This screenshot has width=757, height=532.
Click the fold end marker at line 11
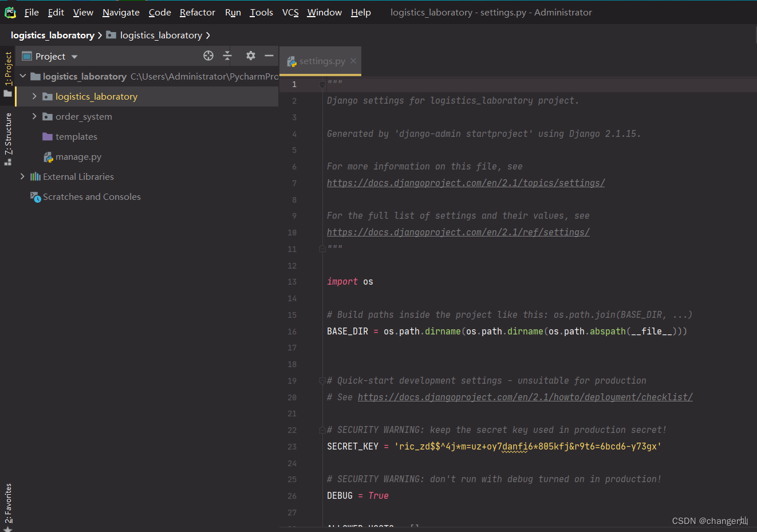[322, 249]
